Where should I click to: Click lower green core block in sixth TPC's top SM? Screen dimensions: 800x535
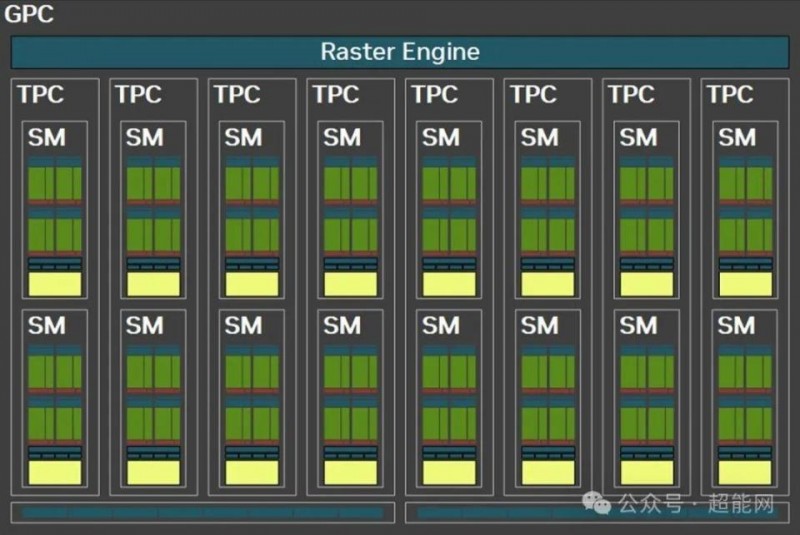click(x=547, y=233)
